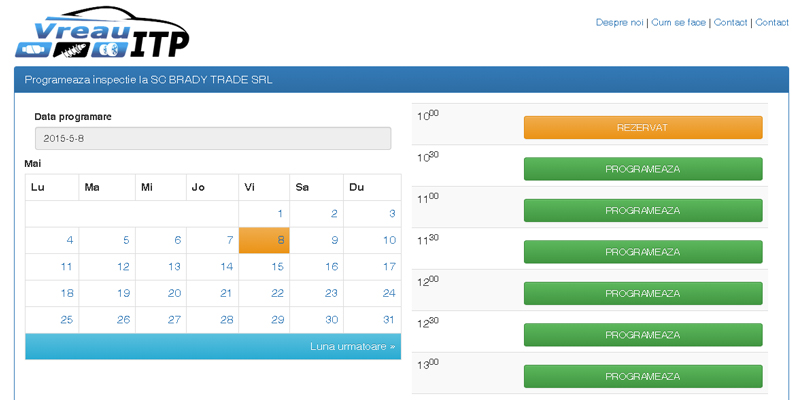Viewport: 800px width, 400px height.
Task: Click the first Contact link
Action: [730, 22]
